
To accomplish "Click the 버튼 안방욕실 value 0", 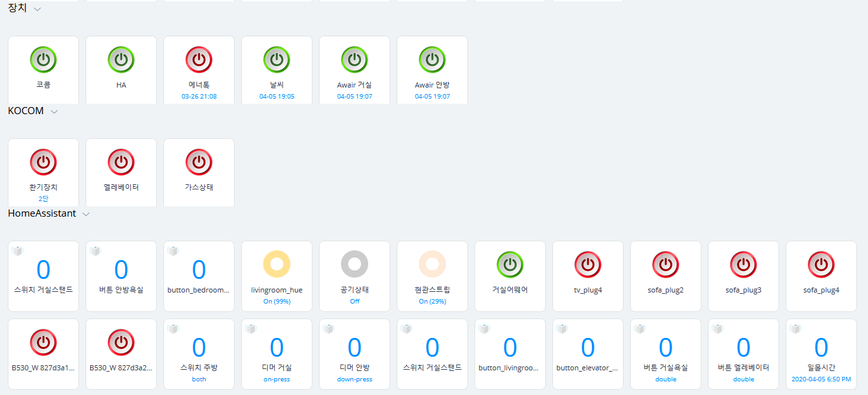I will (x=121, y=270).
